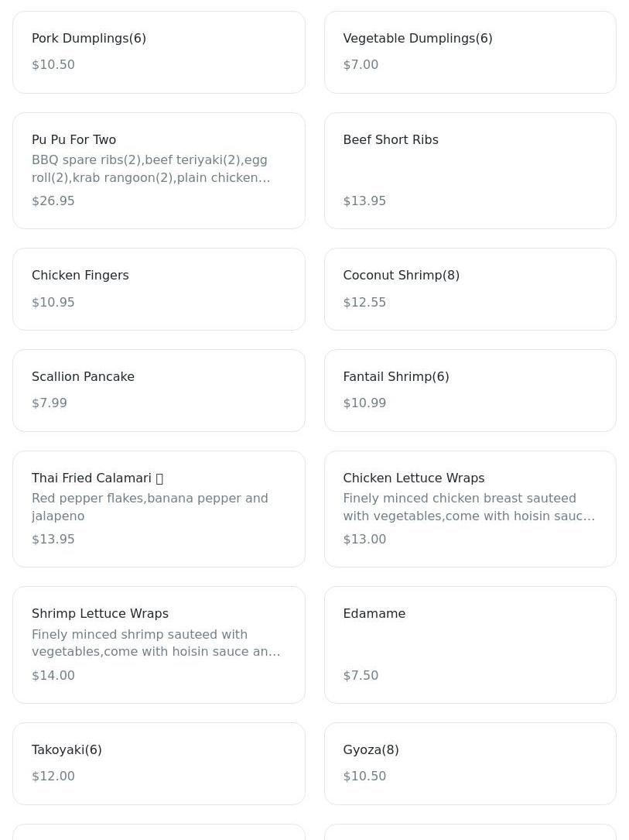Image resolution: width=629 pixels, height=840 pixels.
Task: Select Chicken Lettuce Wraps item
Action: coord(470,509)
